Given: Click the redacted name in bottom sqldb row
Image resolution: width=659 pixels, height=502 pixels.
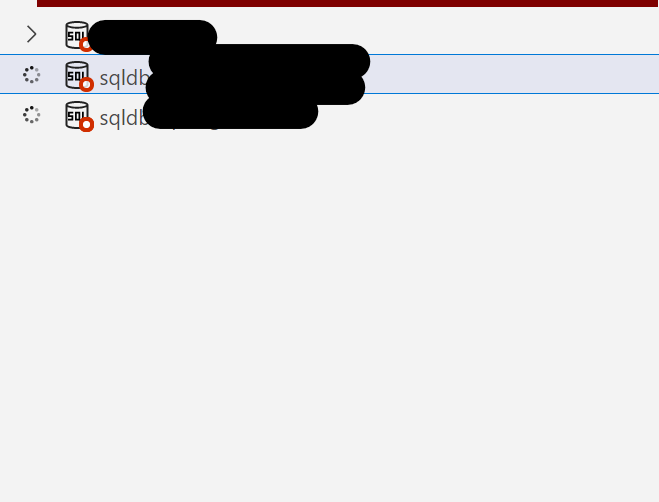Looking at the screenshot, I should pos(231,112).
